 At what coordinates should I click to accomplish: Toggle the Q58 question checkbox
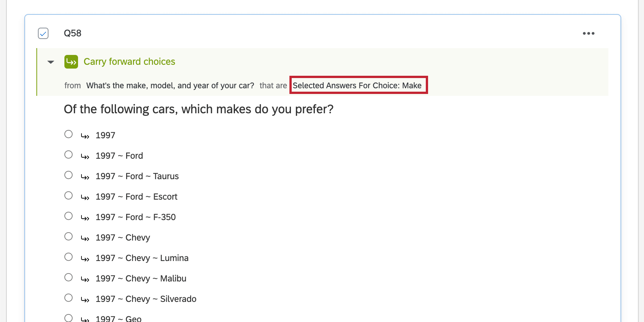43,33
